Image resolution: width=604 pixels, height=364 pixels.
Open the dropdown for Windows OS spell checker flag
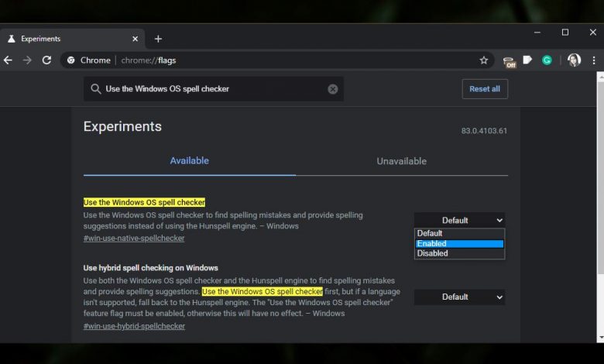pos(459,220)
